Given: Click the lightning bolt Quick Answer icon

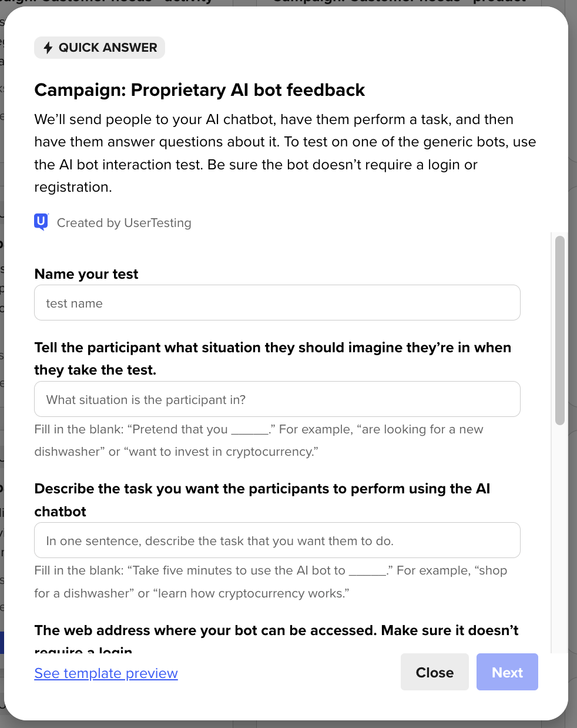Looking at the screenshot, I should [x=48, y=48].
